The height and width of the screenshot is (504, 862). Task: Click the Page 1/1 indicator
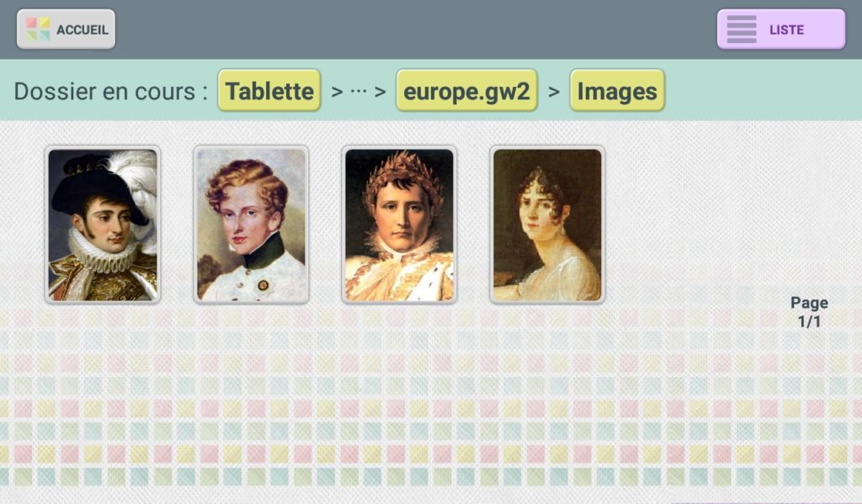click(x=809, y=311)
